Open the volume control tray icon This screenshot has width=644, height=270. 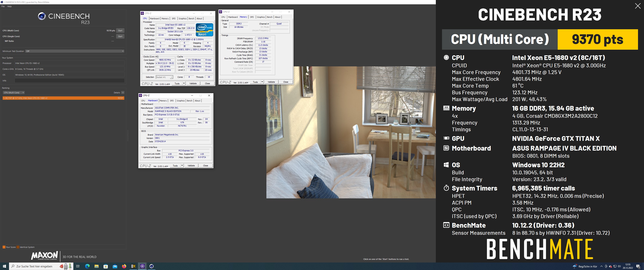(x=619, y=266)
